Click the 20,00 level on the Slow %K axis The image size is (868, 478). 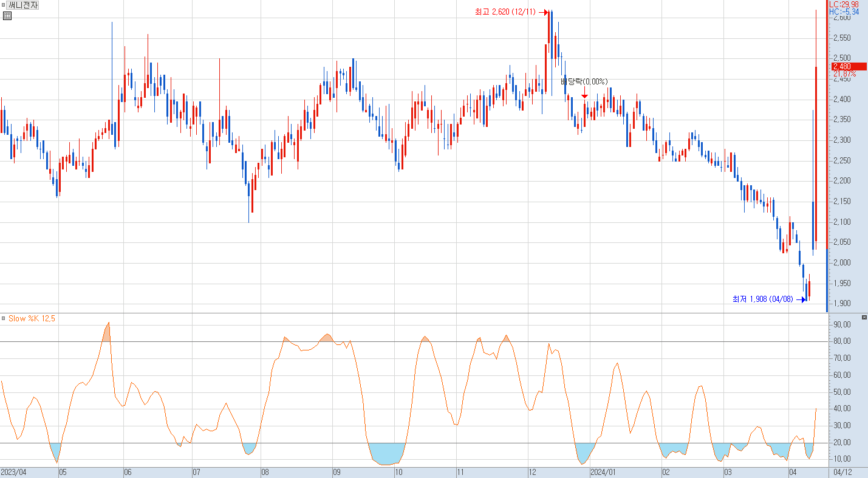tap(841, 443)
